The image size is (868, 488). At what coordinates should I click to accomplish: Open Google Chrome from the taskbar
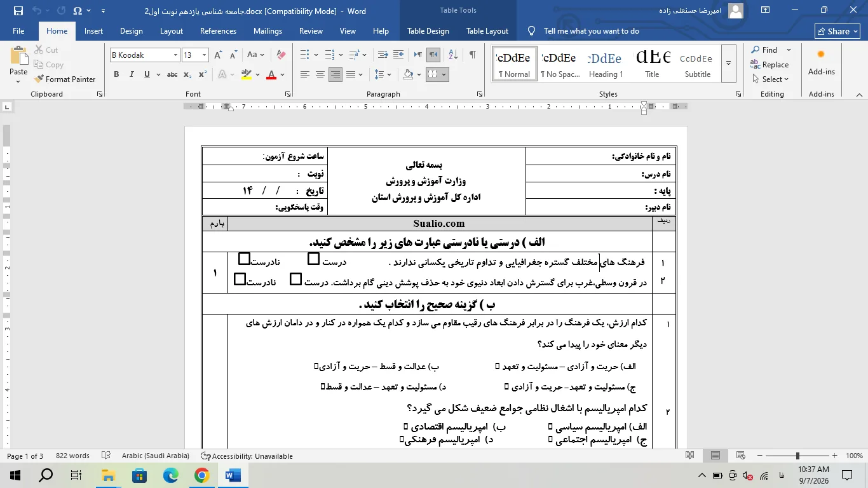point(202,475)
